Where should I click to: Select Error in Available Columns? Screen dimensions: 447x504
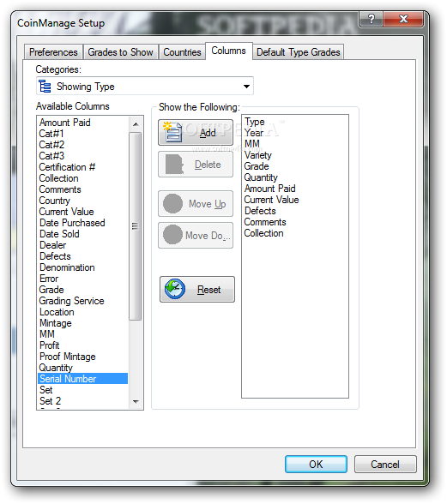(x=83, y=279)
